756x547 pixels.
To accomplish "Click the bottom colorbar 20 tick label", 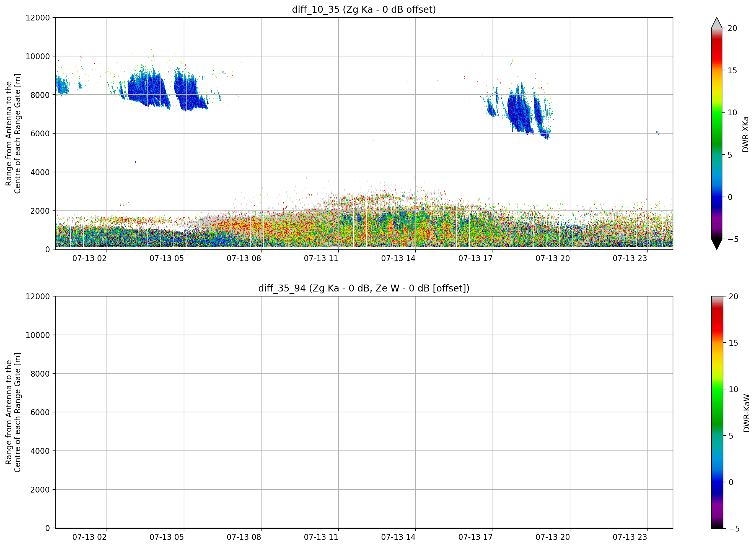I will [x=733, y=296].
